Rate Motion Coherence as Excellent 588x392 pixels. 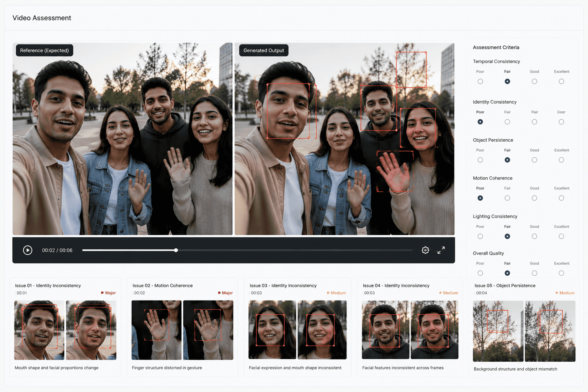pyautogui.click(x=561, y=198)
